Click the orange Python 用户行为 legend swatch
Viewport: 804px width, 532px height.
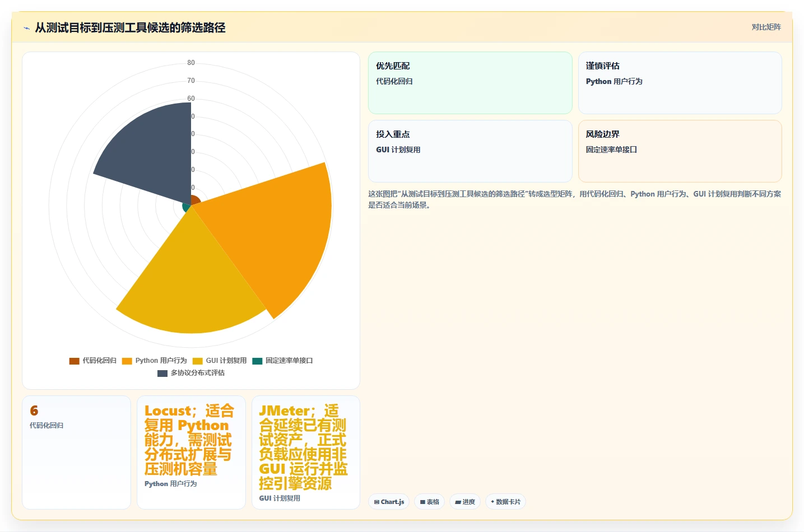point(127,361)
